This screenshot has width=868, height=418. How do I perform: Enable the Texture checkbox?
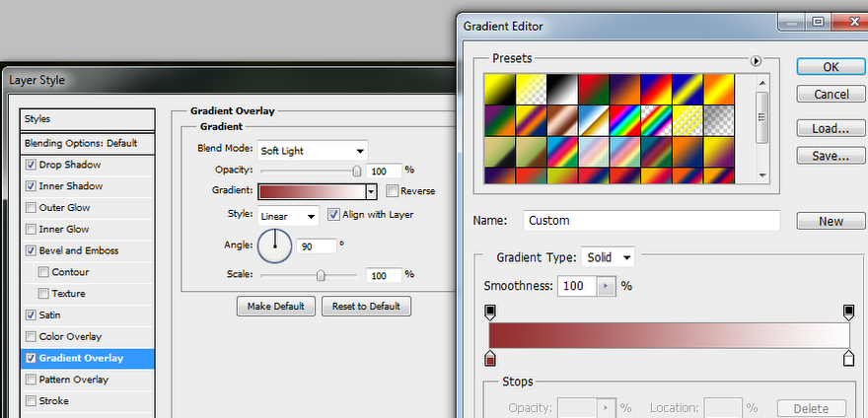[x=43, y=294]
